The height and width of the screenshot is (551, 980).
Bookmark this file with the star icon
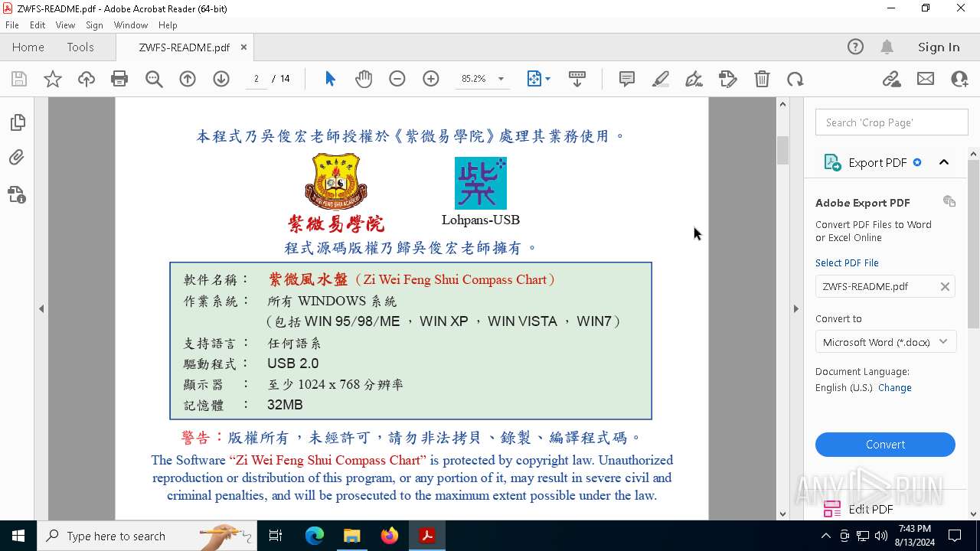point(53,79)
